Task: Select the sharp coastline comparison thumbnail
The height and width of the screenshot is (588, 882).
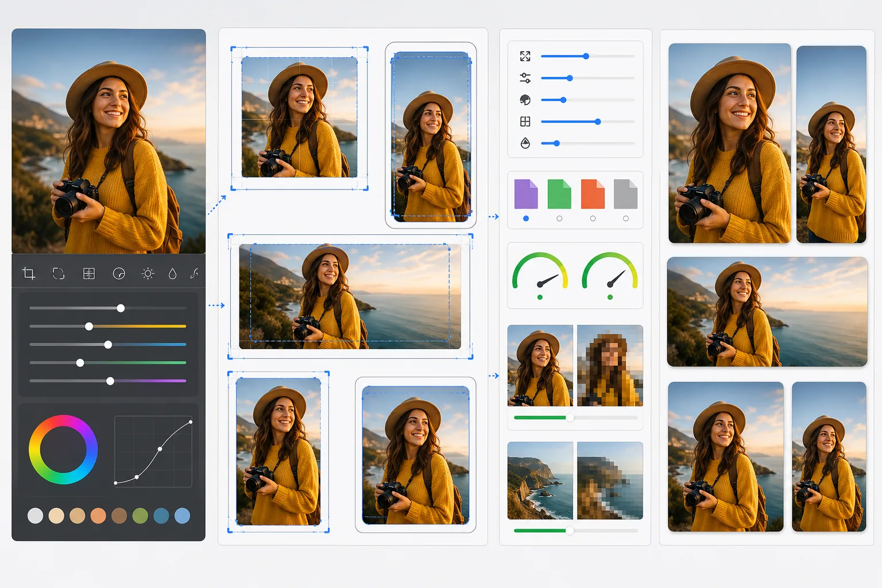Action: click(540, 481)
